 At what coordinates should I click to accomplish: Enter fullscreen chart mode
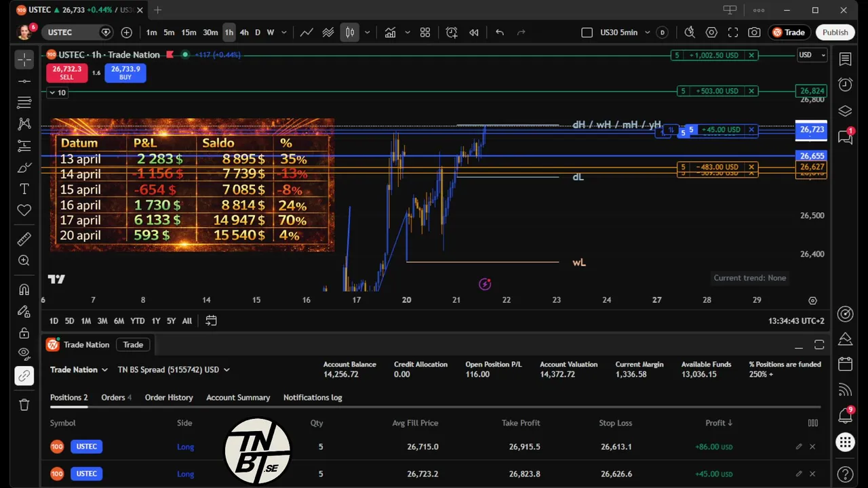[x=733, y=33]
